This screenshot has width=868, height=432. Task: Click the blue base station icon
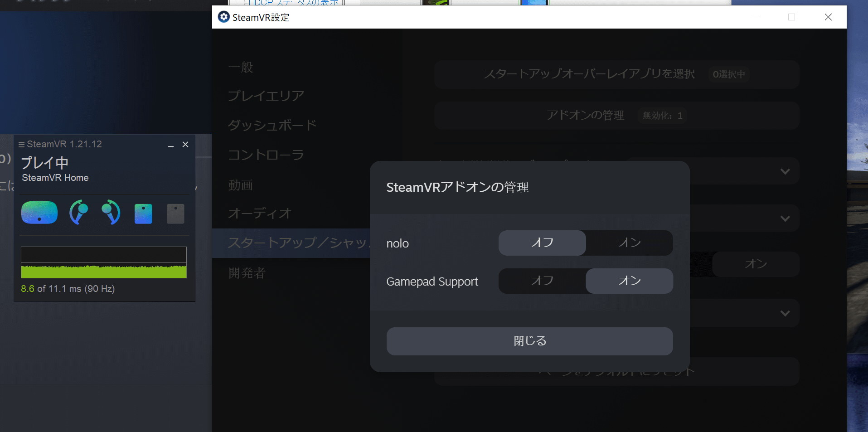(143, 214)
